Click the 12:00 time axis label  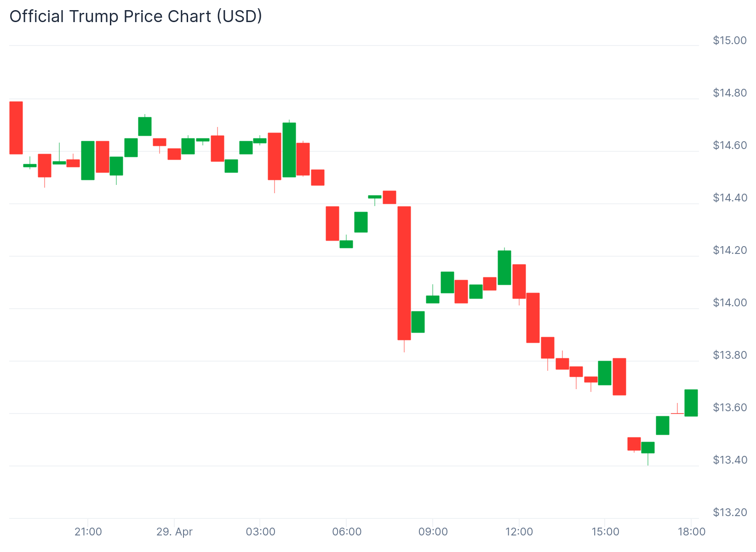pos(519,532)
